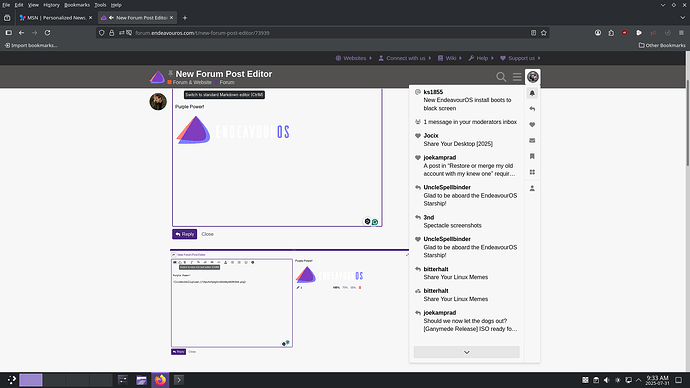Image resolution: width=690 pixels, height=388 pixels.
Task: Select the all notifications bell tab
Action: (532, 93)
